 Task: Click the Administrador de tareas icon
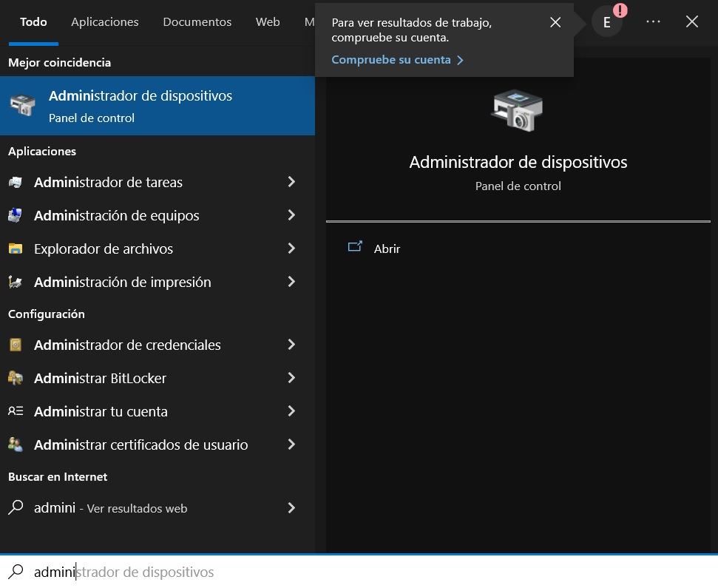pos(16,183)
